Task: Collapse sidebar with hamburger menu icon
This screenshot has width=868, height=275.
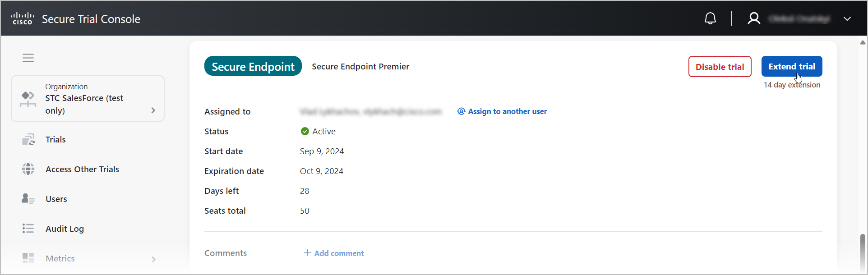Action: (28, 58)
